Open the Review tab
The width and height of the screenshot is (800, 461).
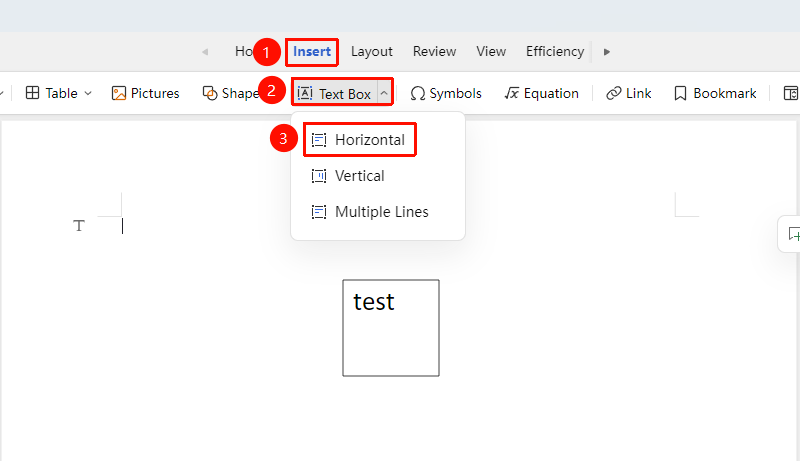434,52
